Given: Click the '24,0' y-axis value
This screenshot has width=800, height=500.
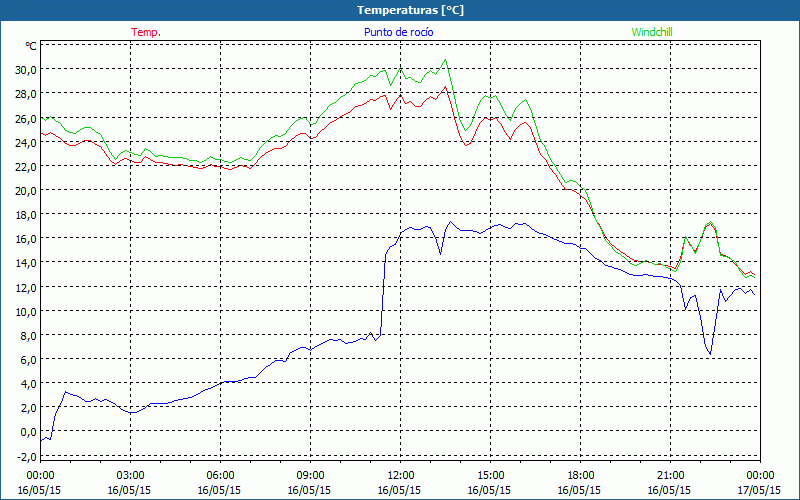Looking at the screenshot, I should tap(26, 142).
